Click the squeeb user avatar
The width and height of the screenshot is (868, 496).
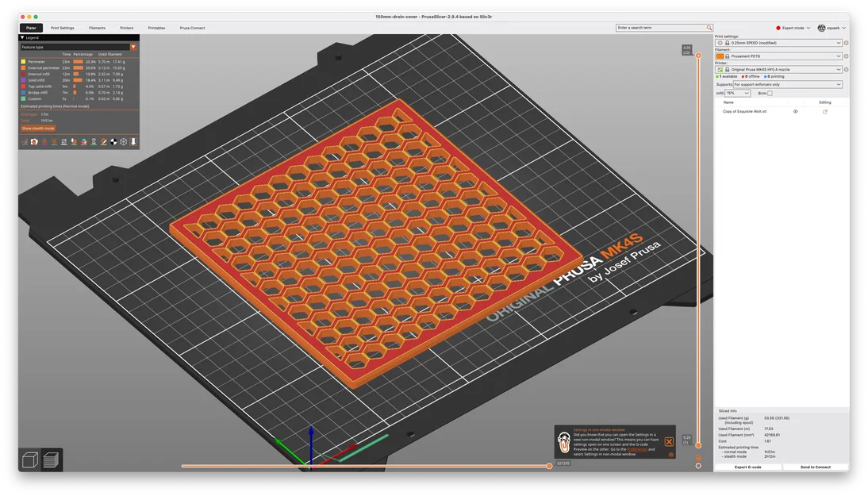point(821,28)
